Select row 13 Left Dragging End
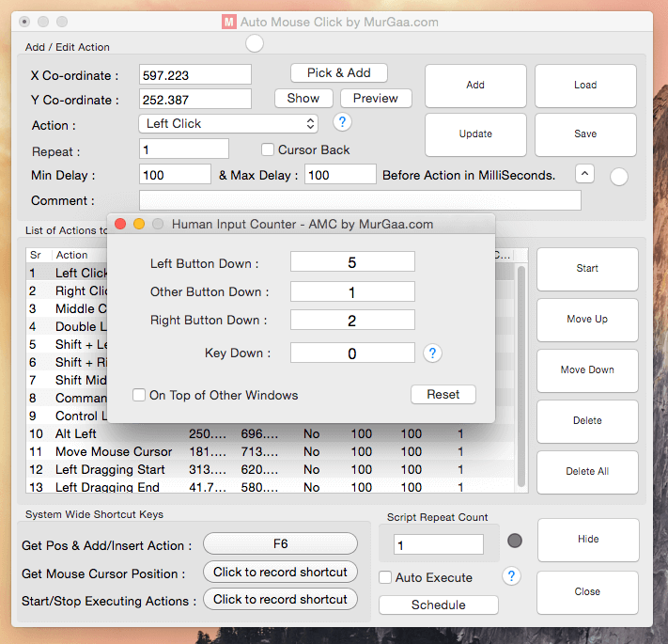 (270, 487)
